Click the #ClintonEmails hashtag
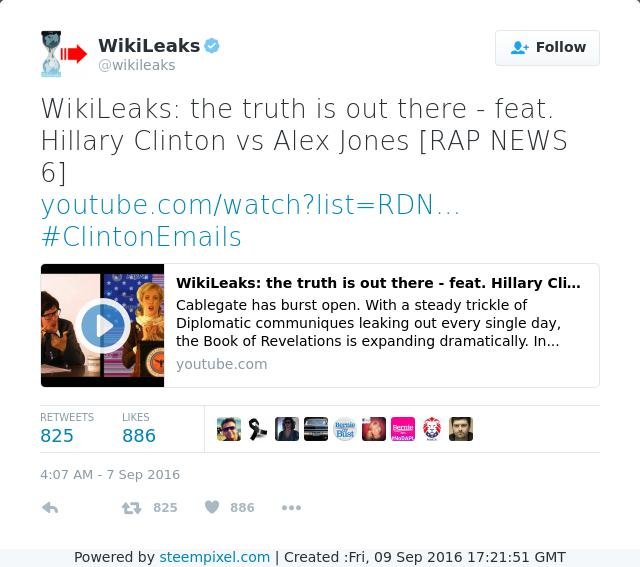This screenshot has width=640, height=567. coord(141,237)
